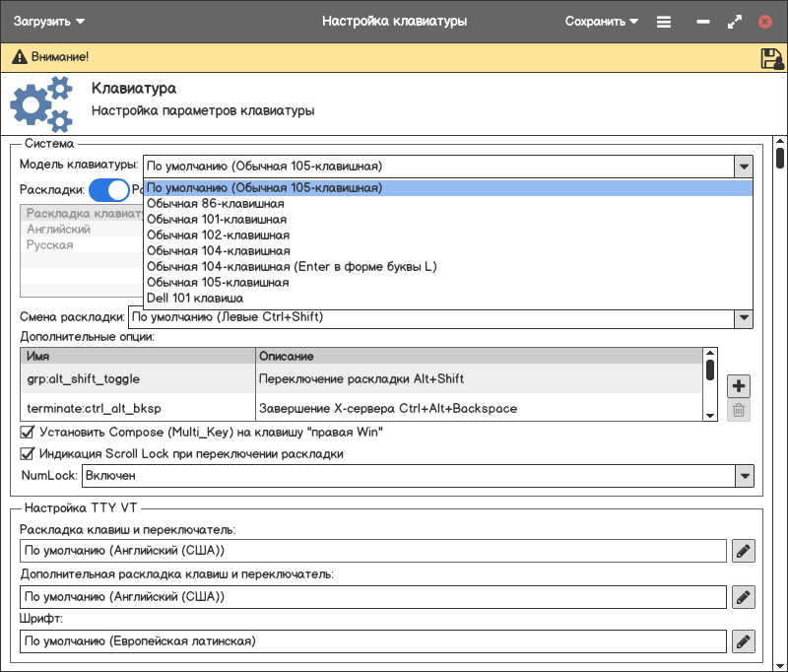
Task: Open the layout switching dropdown
Action: (x=744, y=318)
